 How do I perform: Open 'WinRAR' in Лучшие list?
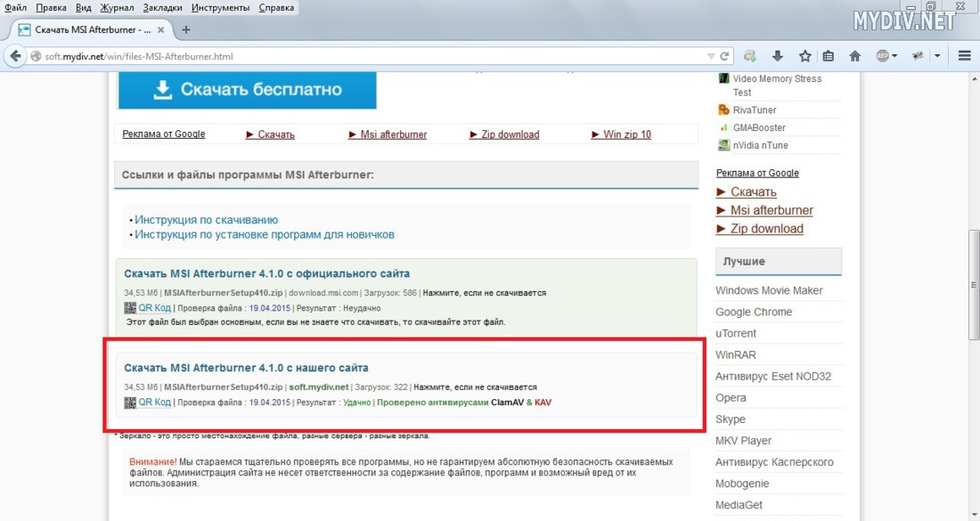click(x=736, y=354)
